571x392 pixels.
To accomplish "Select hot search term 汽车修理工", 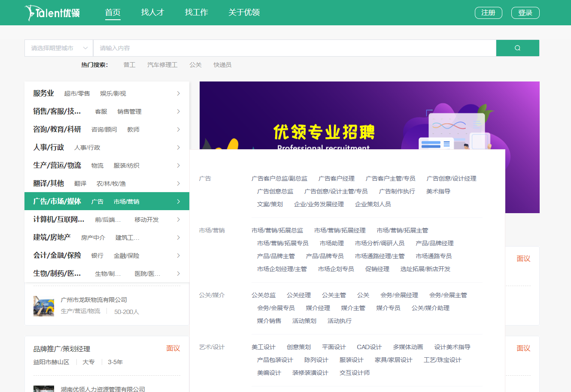I will (162, 65).
